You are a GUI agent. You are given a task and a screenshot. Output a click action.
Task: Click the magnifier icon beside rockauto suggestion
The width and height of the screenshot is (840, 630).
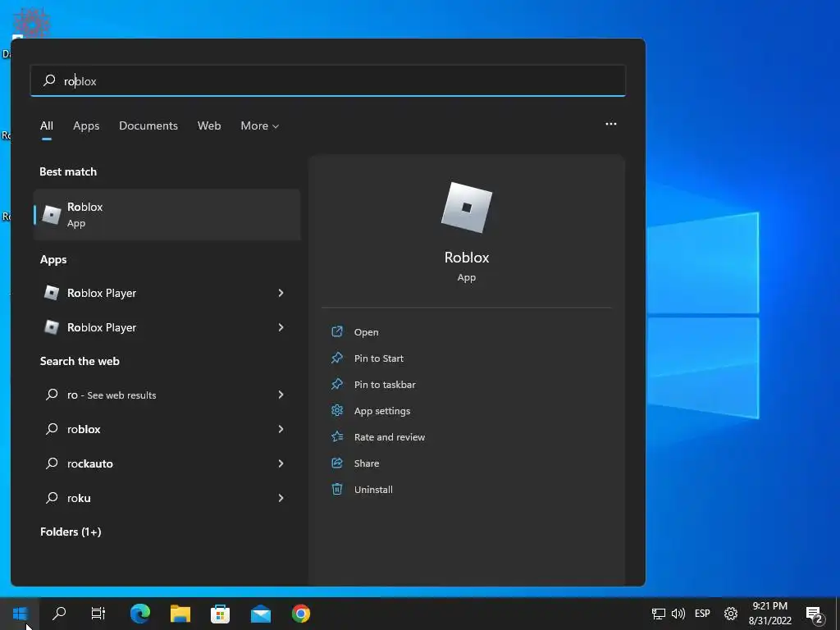tap(52, 463)
